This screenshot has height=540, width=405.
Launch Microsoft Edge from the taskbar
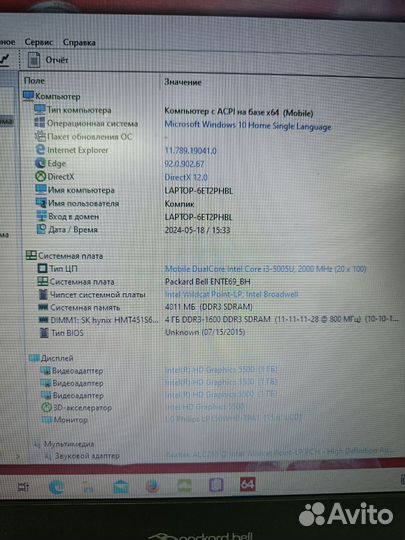[56, 487]
